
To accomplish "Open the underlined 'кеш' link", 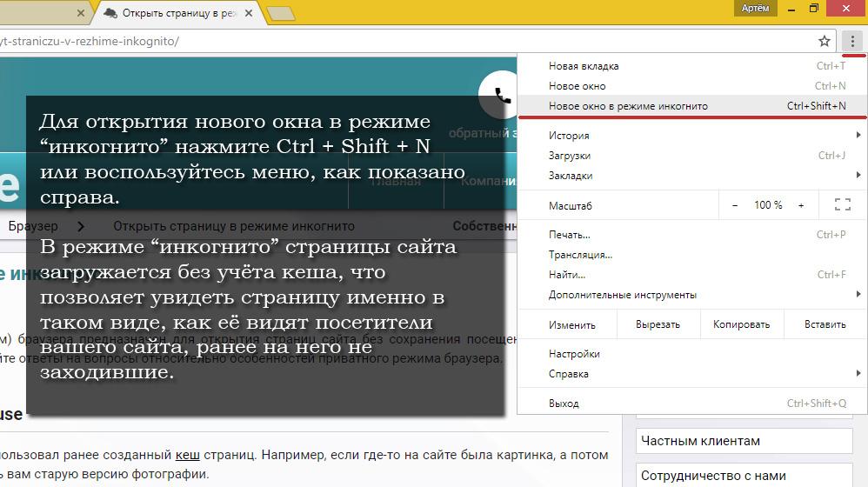I will tap(188, 455).
